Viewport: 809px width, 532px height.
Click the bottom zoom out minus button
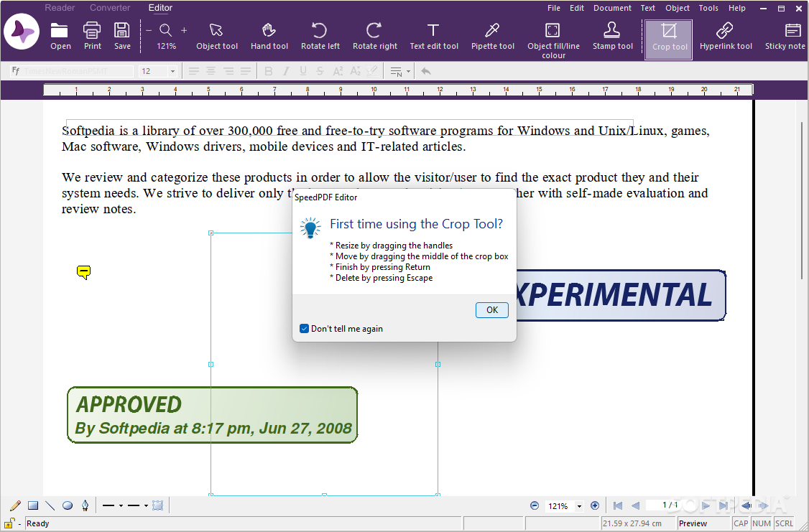tap(535, 505)
